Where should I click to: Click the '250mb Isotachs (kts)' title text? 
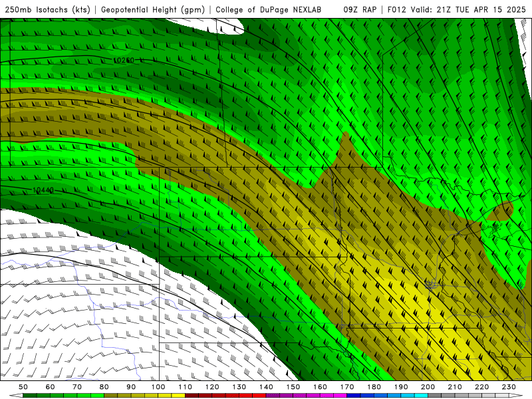coord(47,9)
